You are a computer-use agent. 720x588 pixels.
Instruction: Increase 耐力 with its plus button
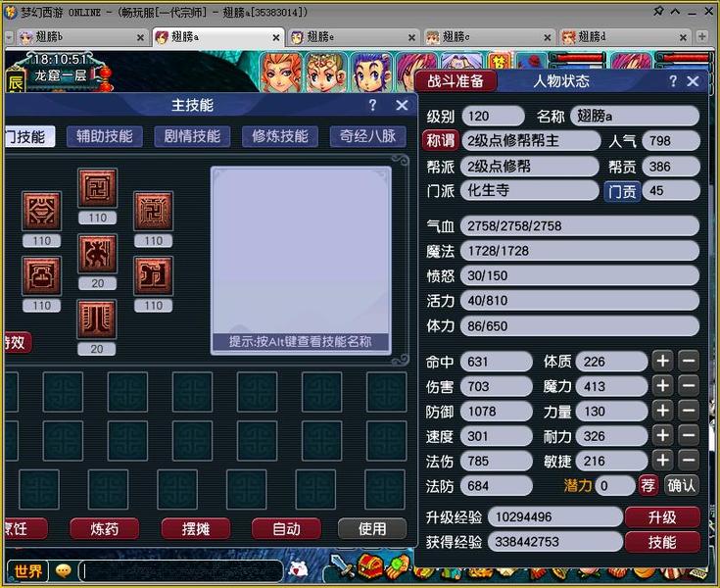(x=662, y=435)
